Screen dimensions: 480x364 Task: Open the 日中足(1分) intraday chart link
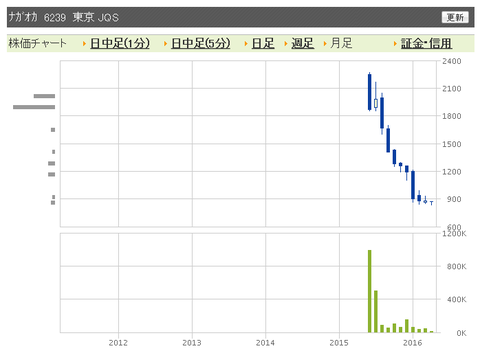pyautogui.click(x=120, y=43)
